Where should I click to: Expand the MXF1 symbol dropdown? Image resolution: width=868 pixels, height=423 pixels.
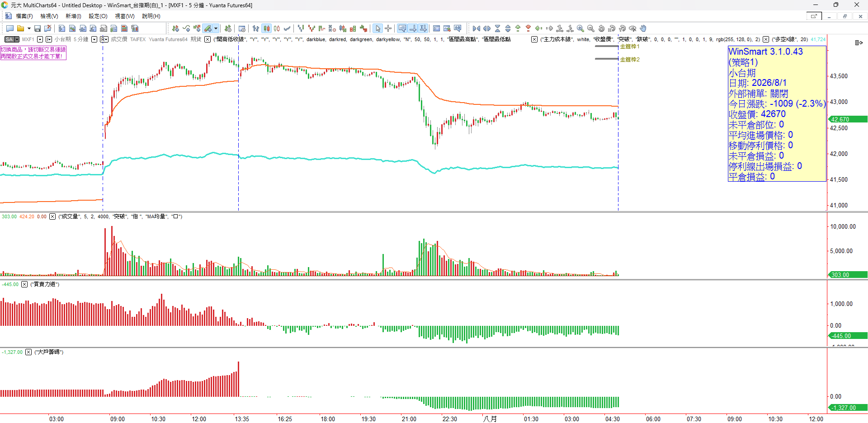tap(40, 39)
